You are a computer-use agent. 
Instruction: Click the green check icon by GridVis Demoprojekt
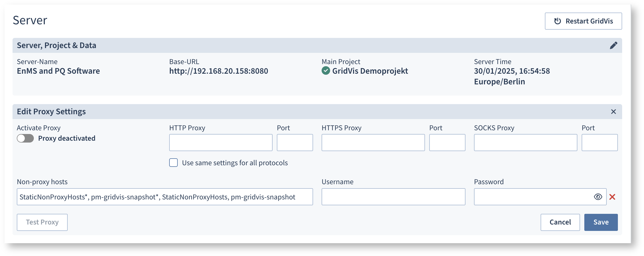point(326,71)
